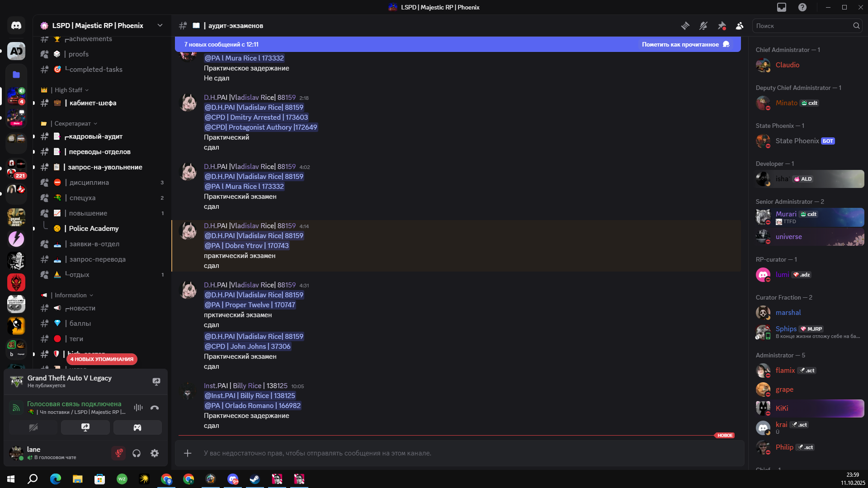Open user settings gear icon
Viewport: 868px width, 488px height.
155,453
